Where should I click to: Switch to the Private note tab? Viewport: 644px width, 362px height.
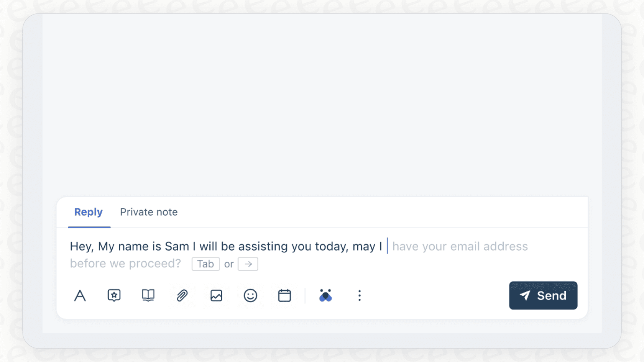coord(149,212)
